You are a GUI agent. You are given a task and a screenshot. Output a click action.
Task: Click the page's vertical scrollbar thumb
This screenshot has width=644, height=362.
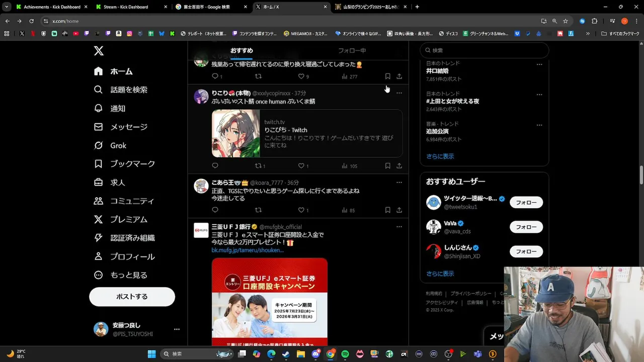[x=641, y=175]
